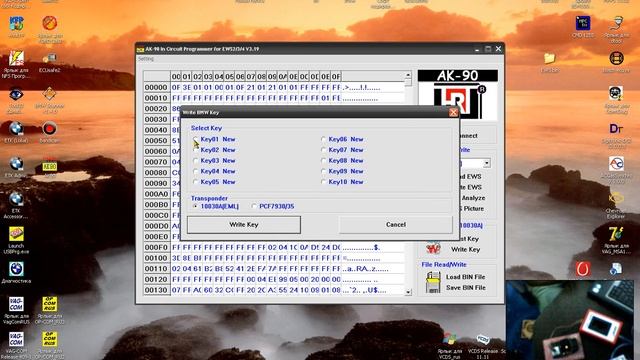640x360 pixels.
Task: Select the Key04 New radio button
Action: (x=196, y=171)
